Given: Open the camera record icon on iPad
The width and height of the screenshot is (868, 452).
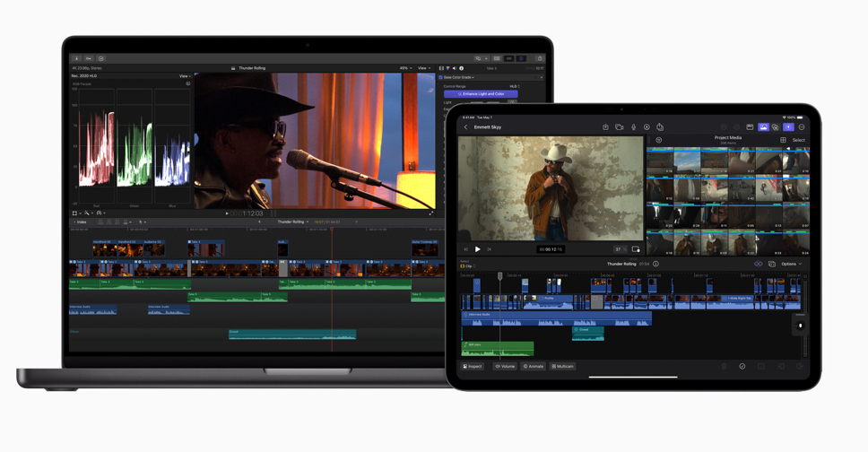Looking at the screenshot, I should click(x=619, y=127).
